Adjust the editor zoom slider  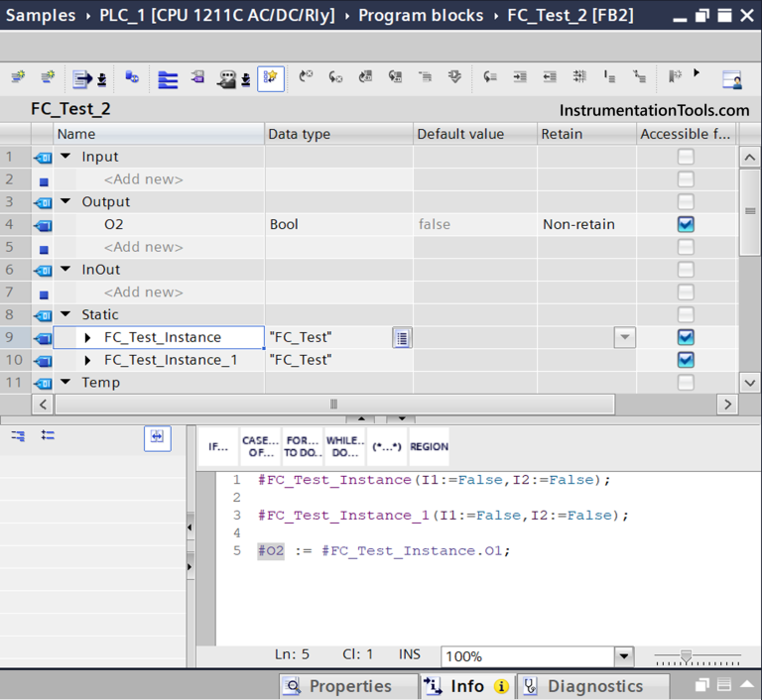coord(687,656)
